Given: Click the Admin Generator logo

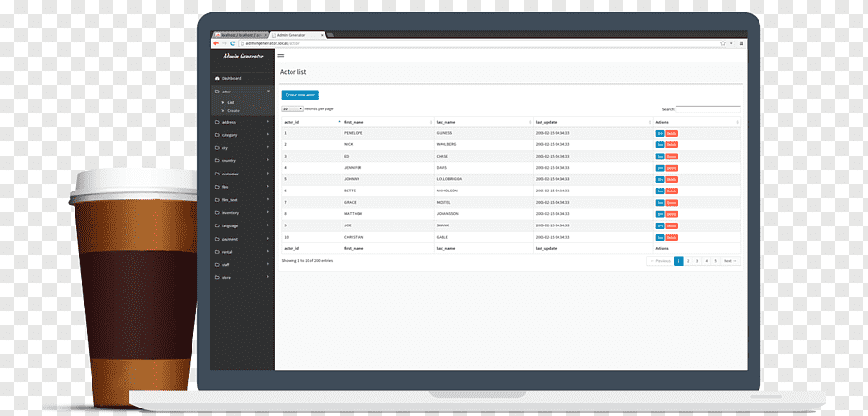Looking at the screenshot, I should pyautogui.click(x=243, y=56).
